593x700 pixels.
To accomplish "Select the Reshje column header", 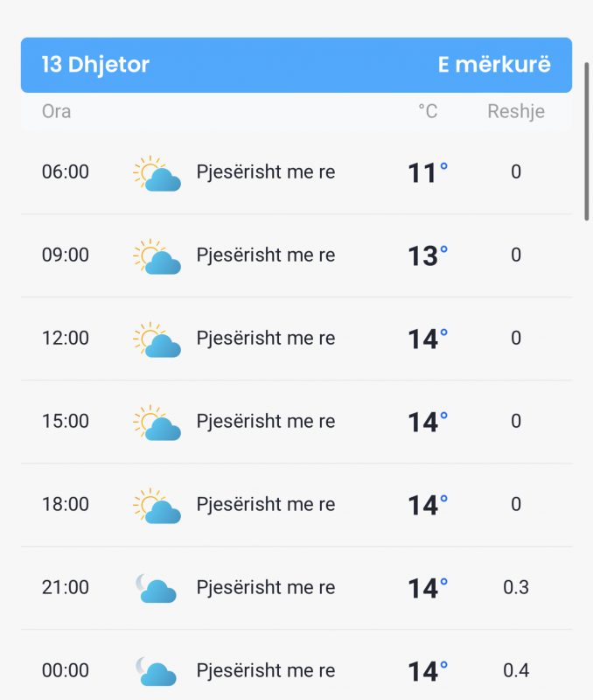I will (516, 112).
